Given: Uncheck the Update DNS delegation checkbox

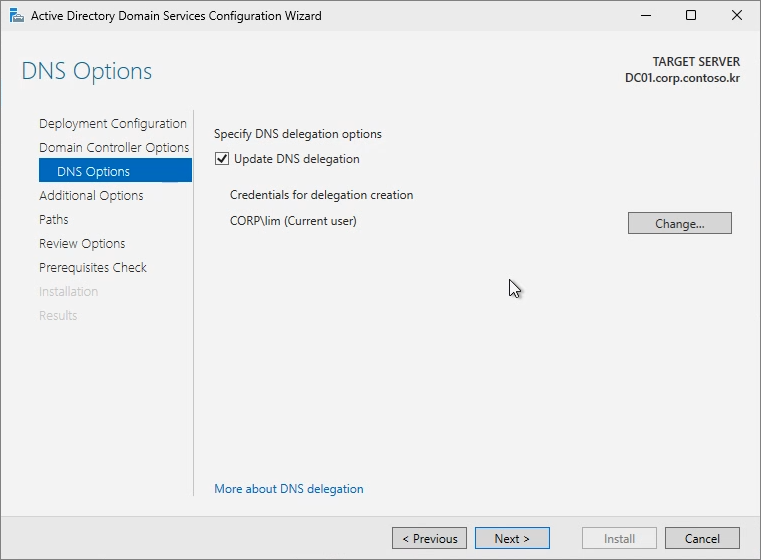Looking at the screenshot, I should point(222,159).
